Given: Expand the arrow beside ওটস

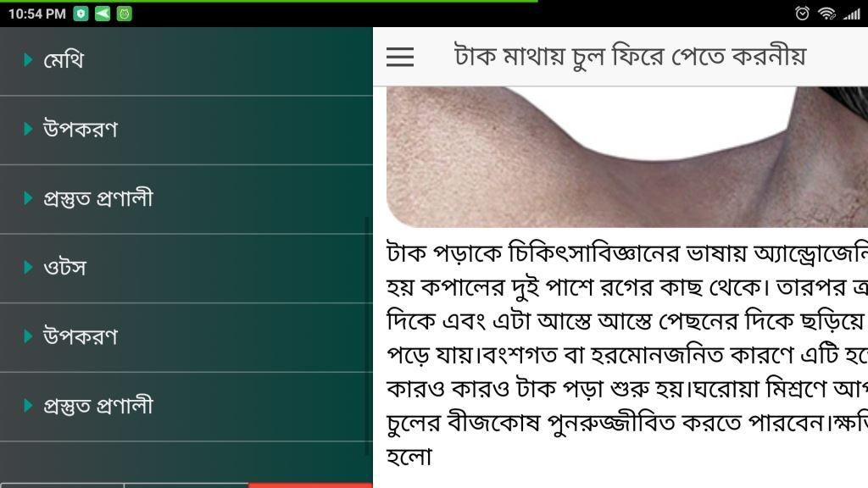Looking at the screenshot, I should pos(28,267).
